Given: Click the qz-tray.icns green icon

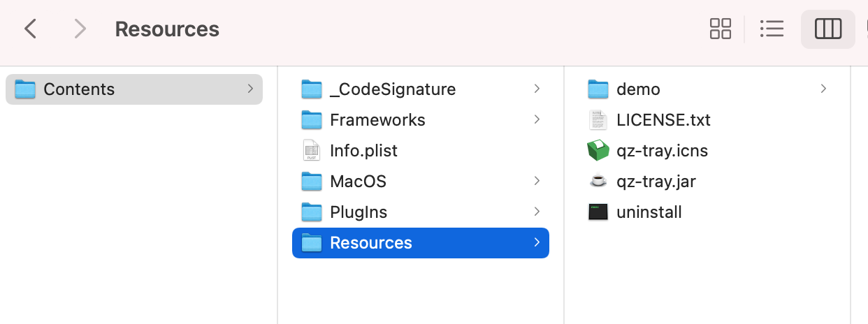Looking at the screenshot, I should tap(598, 151).
